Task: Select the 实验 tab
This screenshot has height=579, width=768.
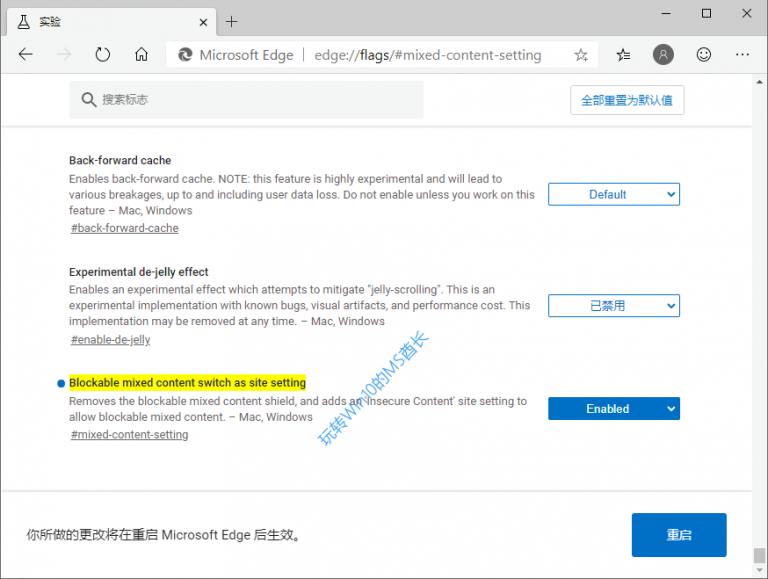Action: coord(111,22)
